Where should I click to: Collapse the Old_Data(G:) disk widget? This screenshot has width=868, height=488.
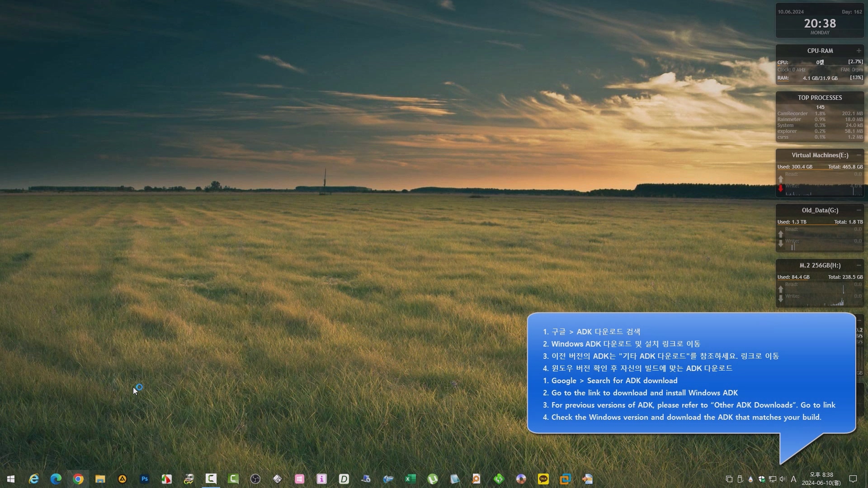[x=859, y=210]
